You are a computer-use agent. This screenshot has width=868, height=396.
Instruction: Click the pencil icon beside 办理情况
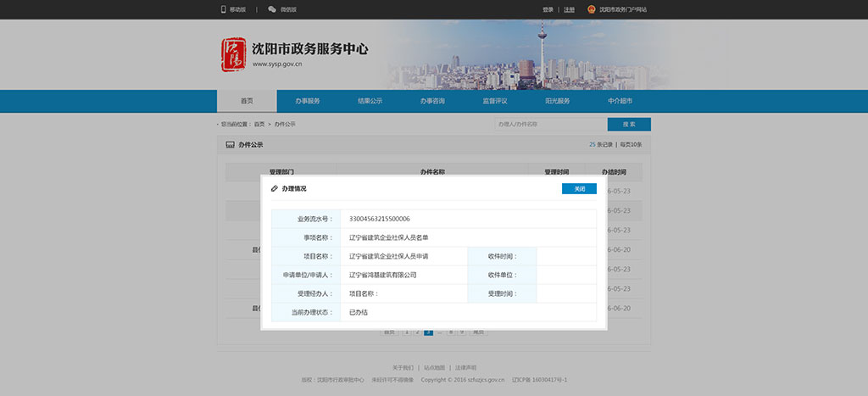tap(274, 188)
